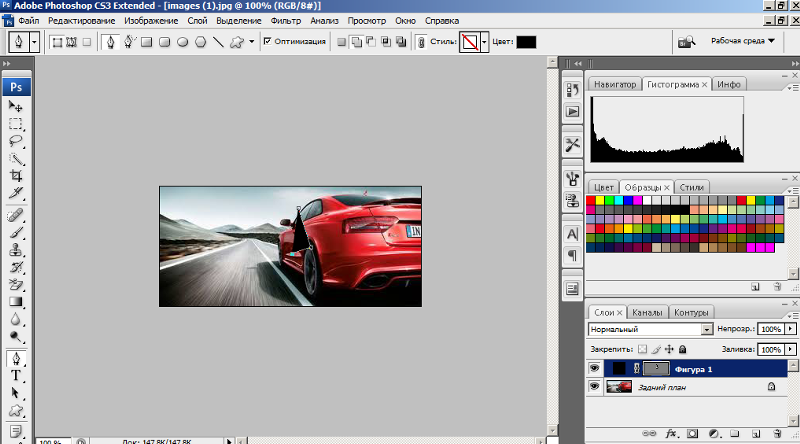
Task: Hide the Фигура 1 layer eye
Action: click(594, 368)
